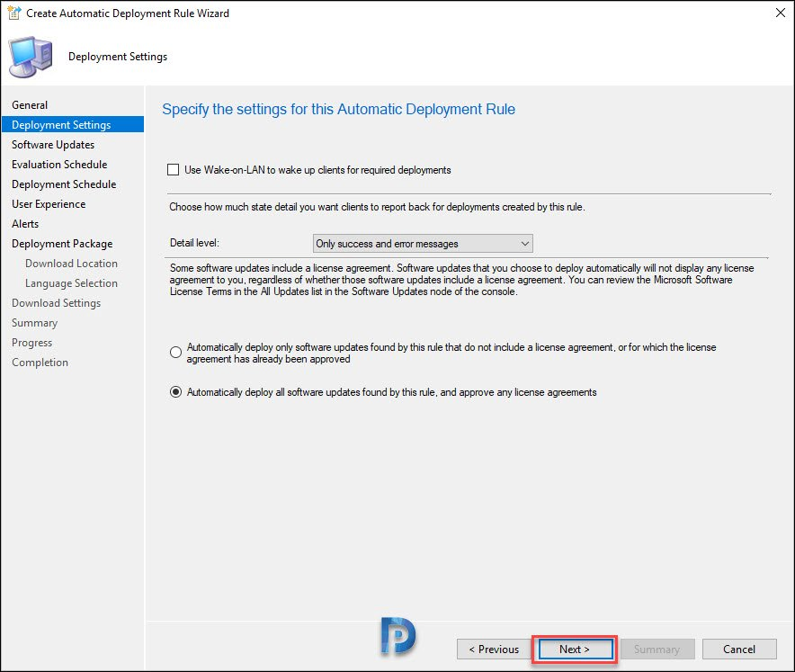This screenshot has width=795, height=672.
Task: Jump to the Deployment Schedule step
Action: [64, 184]
